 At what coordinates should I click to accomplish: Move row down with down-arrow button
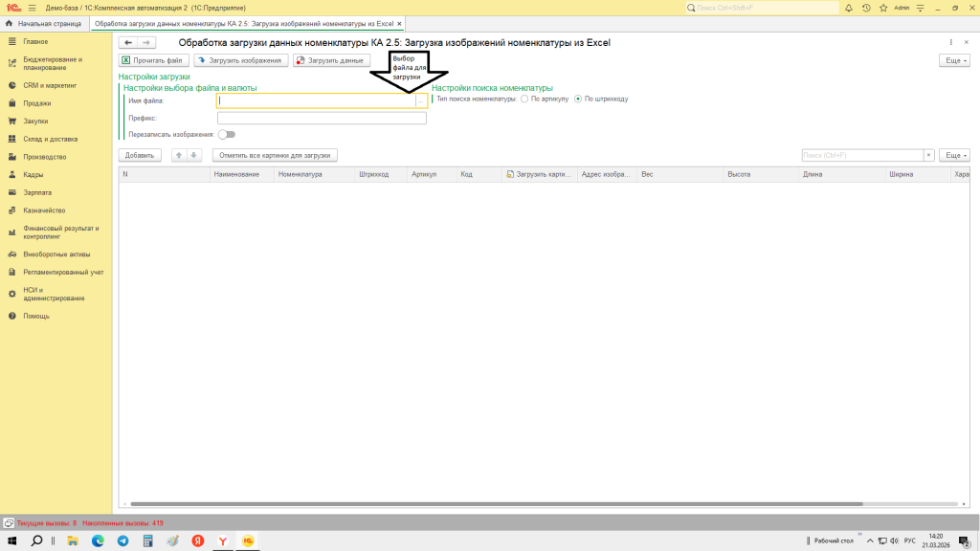click(193, 155)
